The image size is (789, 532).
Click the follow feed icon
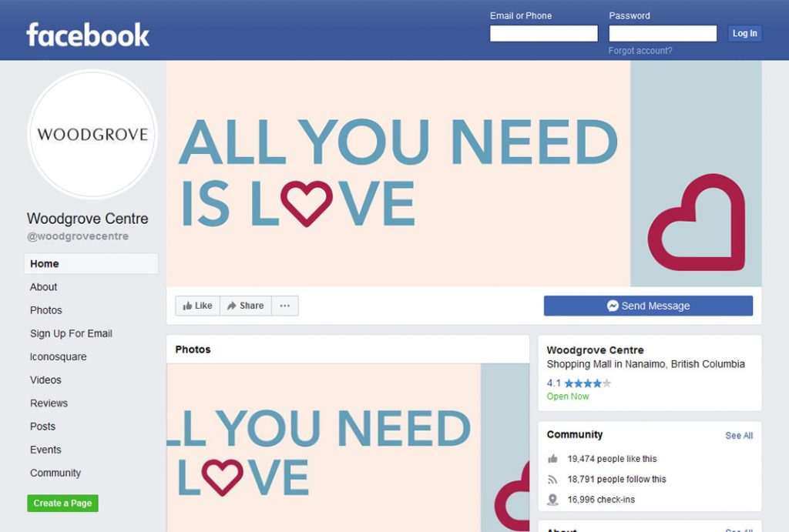pos(552,479)
